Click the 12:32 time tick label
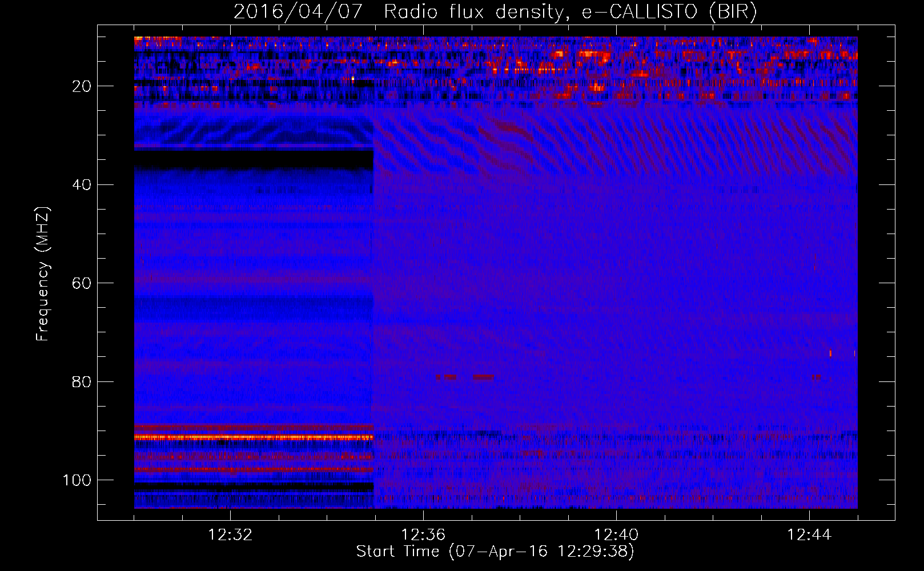 tap(230, 535)
